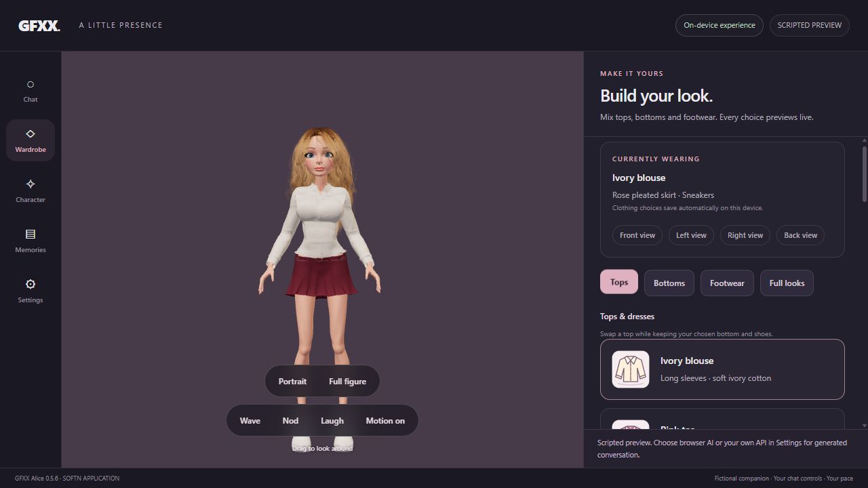Open the Settings gear icon
This screenshot has width=868, height=488.
[x=31, y=285]
